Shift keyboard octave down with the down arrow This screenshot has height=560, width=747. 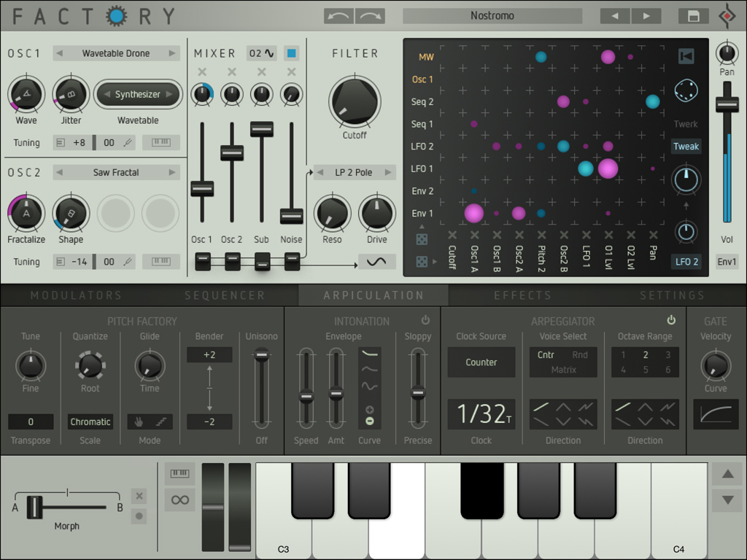(727, 500)
